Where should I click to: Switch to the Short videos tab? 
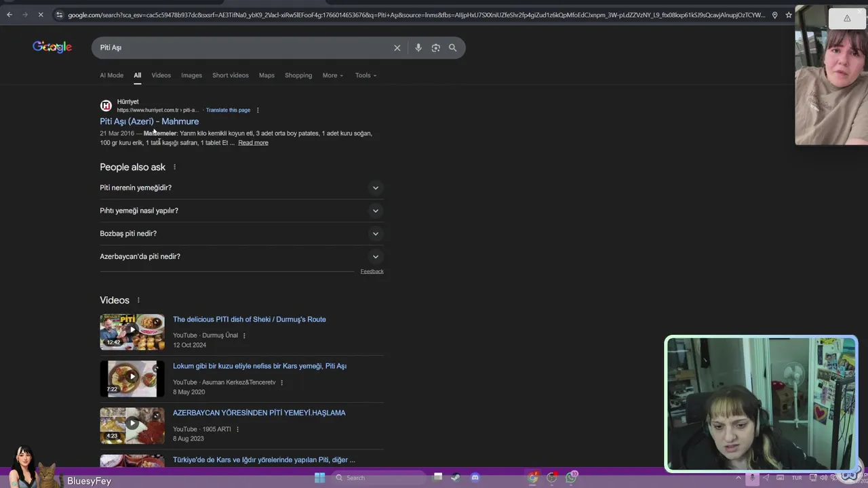pyautogui.click(x=231, y=75)
